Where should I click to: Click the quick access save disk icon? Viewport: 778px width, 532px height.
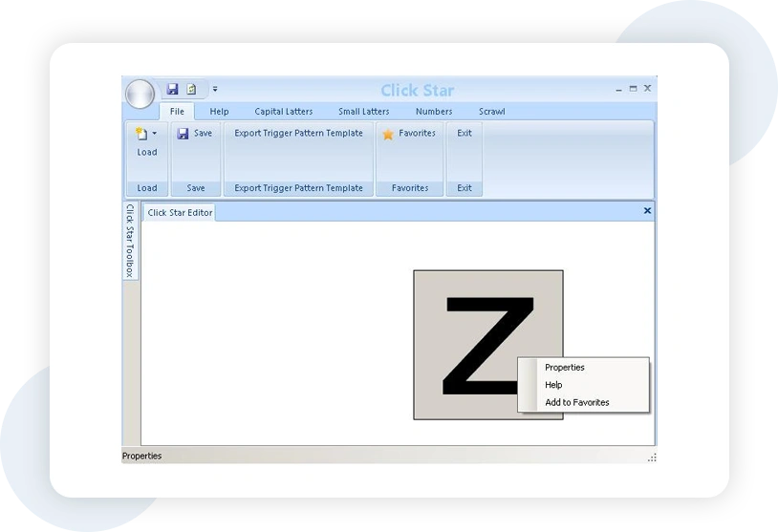point(172,89)
